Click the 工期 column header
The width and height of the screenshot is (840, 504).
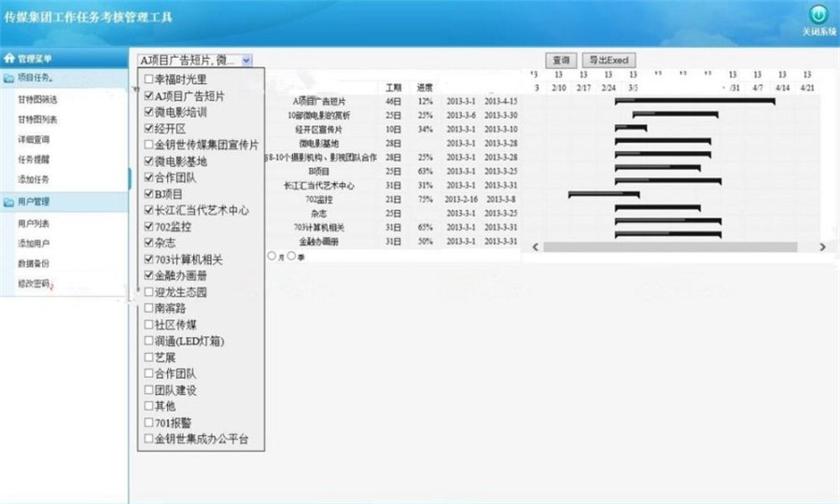(393, 88)
